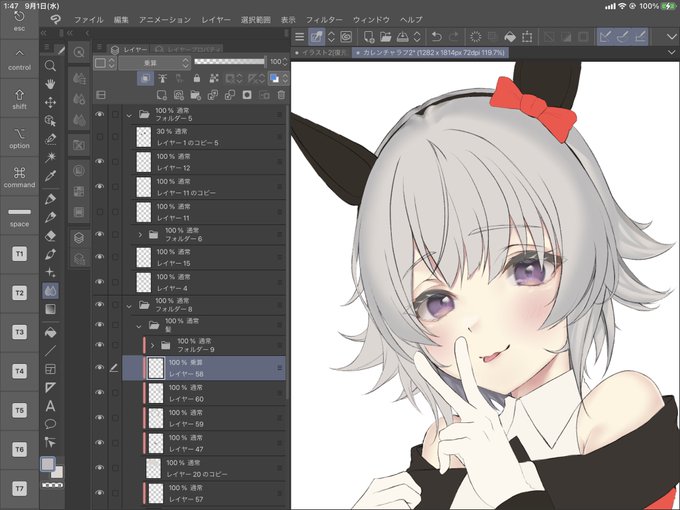Select the Fill bucket tool in toolbox

50,333
